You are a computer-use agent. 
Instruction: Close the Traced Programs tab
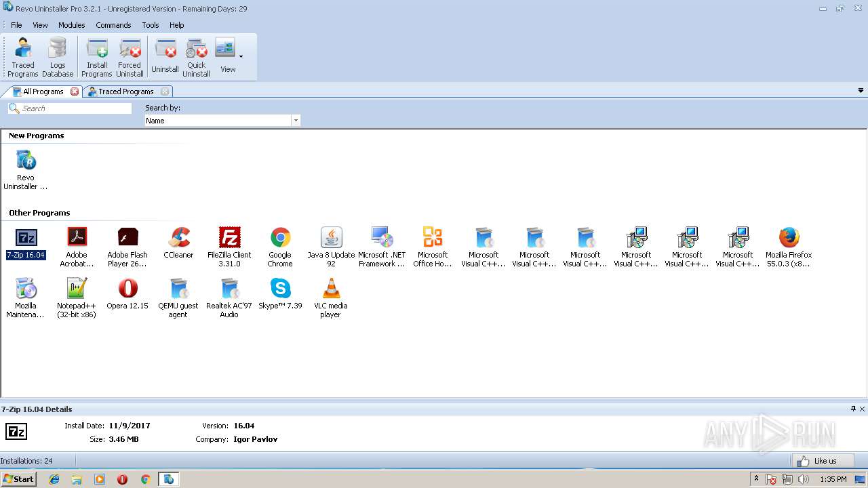[x=165, y=91]
